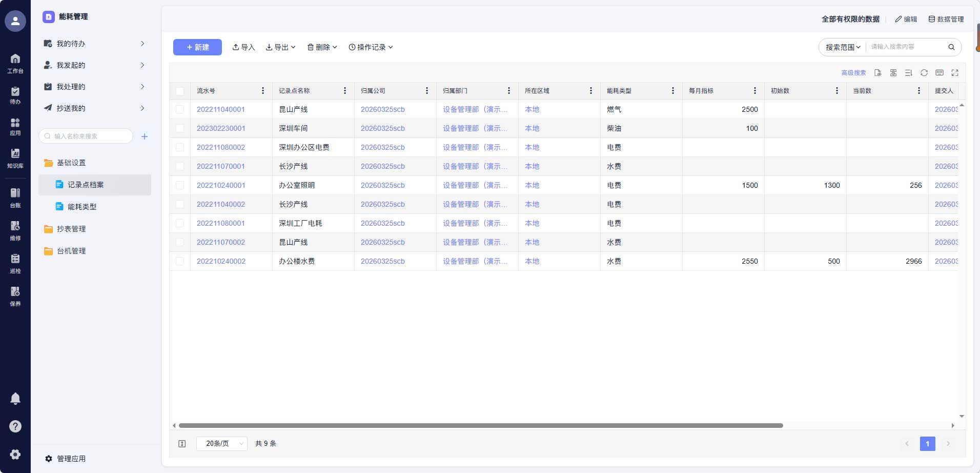The height and width of the screenshot is (473, 980).
Task: Click the sort rows icon in table toolbar
Action: [x=908, y=73]
